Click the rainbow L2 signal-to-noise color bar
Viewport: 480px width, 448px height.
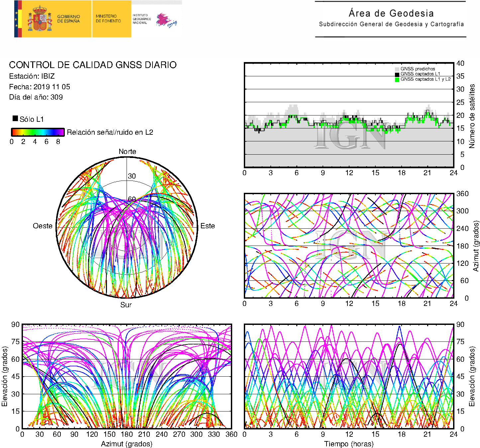click(x=38, y=132)
